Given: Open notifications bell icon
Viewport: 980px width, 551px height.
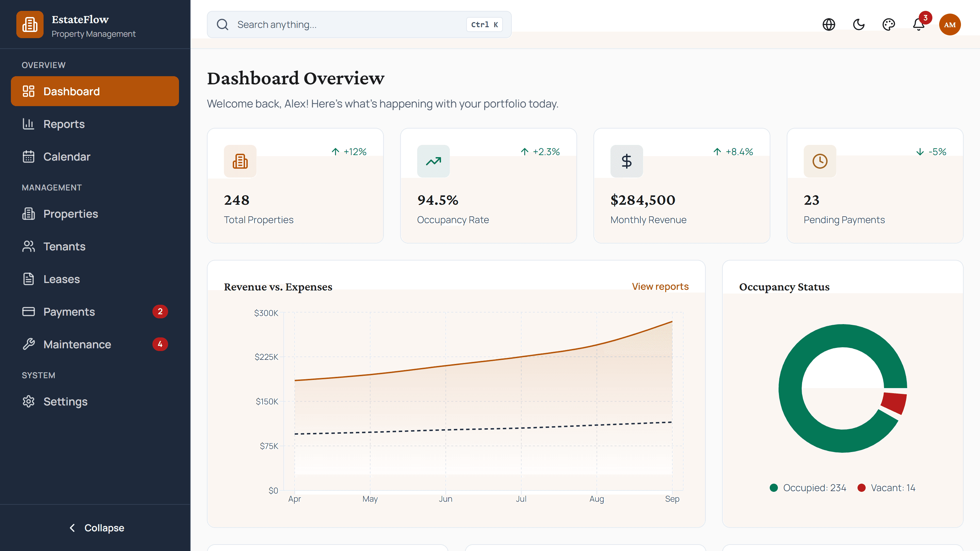Looking at the screenshot, I should coord(919,24).
